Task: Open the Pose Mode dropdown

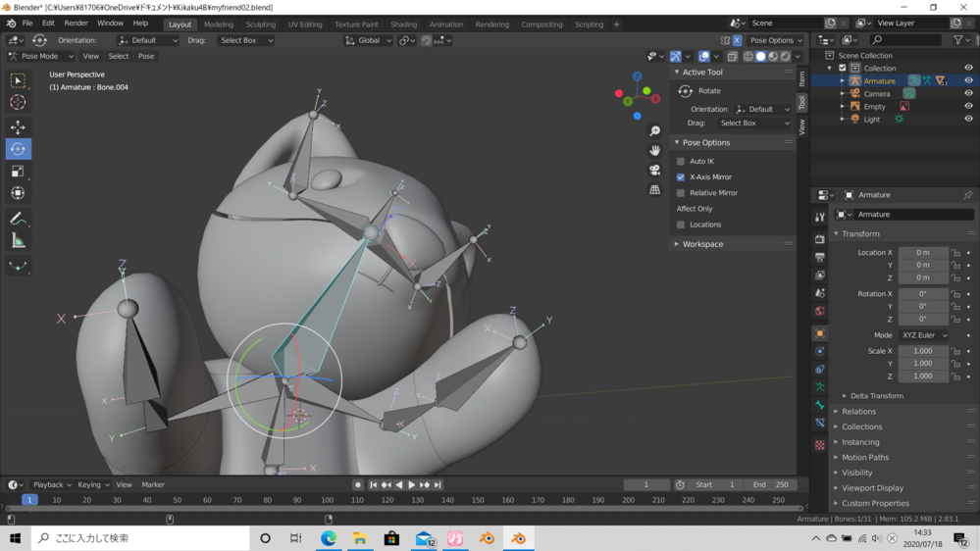Action: pyautogui.click(x=40, y=56)
